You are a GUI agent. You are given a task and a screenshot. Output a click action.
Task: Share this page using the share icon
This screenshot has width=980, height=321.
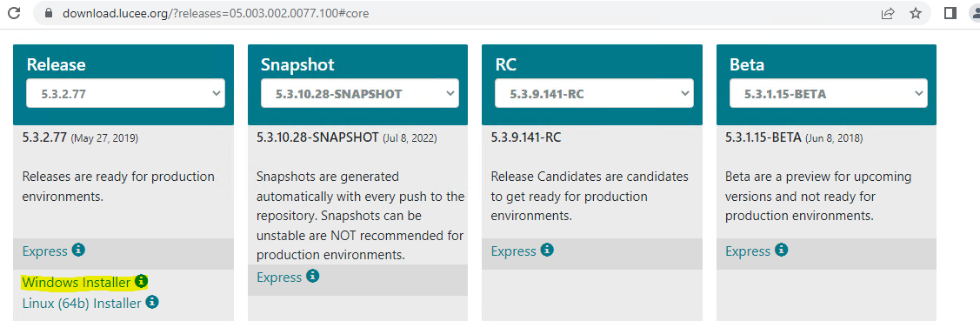pos(888,13)
